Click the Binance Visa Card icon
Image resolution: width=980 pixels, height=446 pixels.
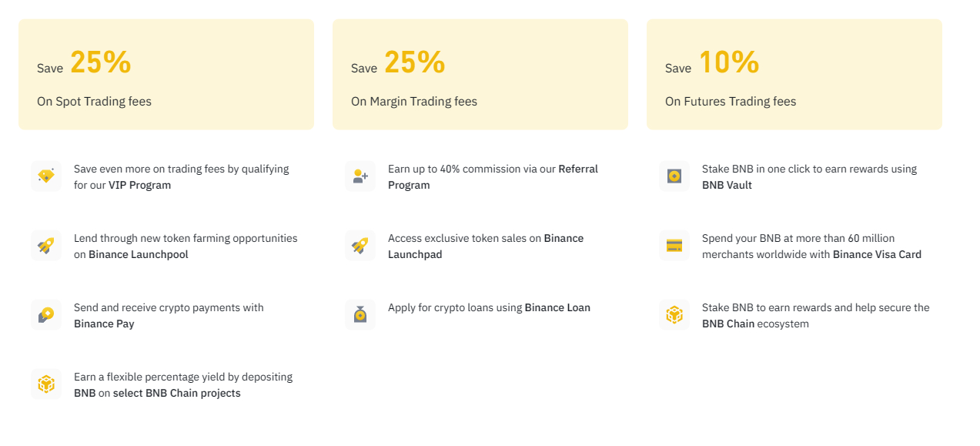pyautogui.click(x=674, y=246)
